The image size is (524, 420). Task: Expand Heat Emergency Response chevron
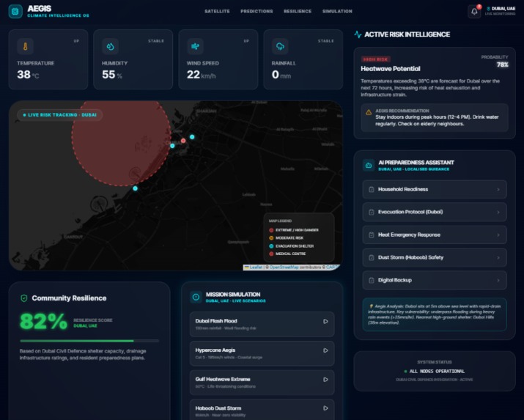coord(498,235)
